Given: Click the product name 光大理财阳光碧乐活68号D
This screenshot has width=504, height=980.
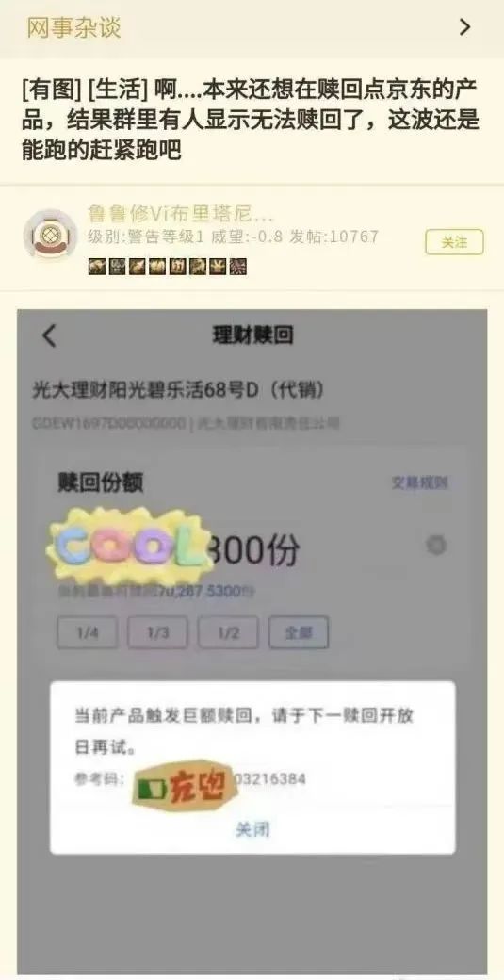Looking at the screenshot, I should [178, 391].
